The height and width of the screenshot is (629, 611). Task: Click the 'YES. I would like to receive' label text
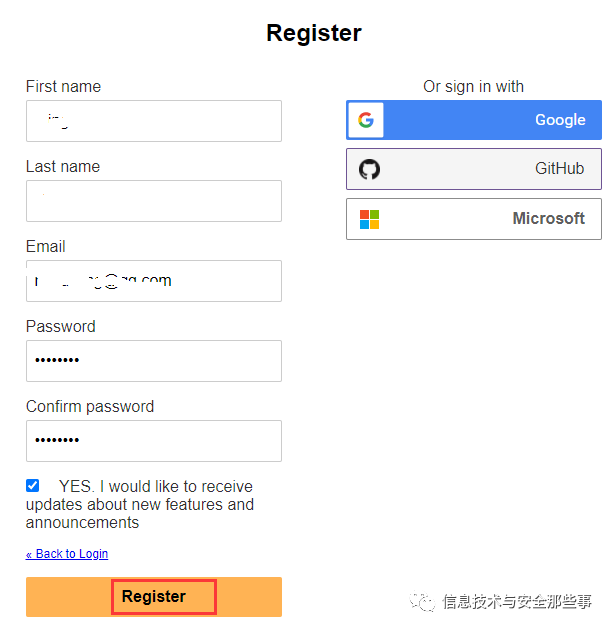click(x=155, y=487)
